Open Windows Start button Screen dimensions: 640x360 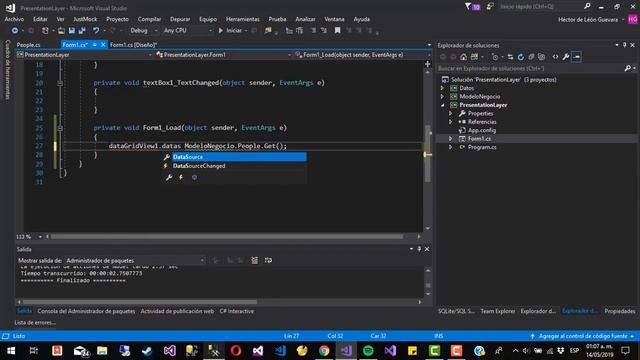click(11, 351)
